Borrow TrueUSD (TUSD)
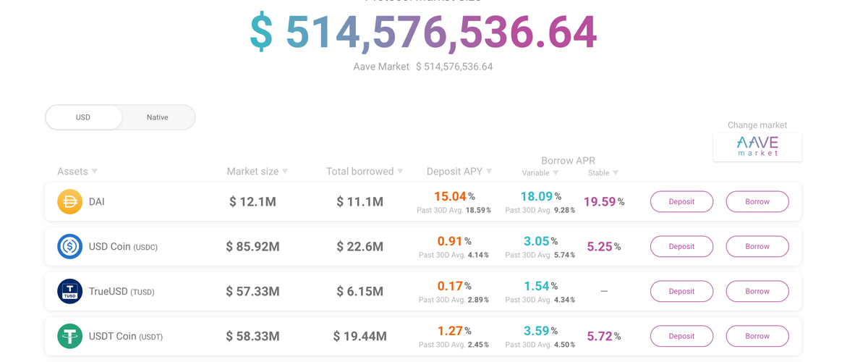Screen dimensions: 868x362 [x=757, y=291]
